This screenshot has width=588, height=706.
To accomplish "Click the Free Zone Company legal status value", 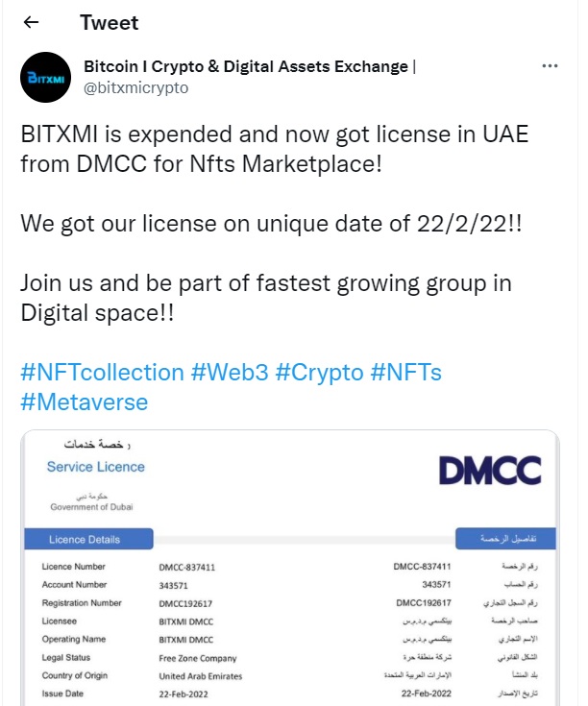I will 197,658.
